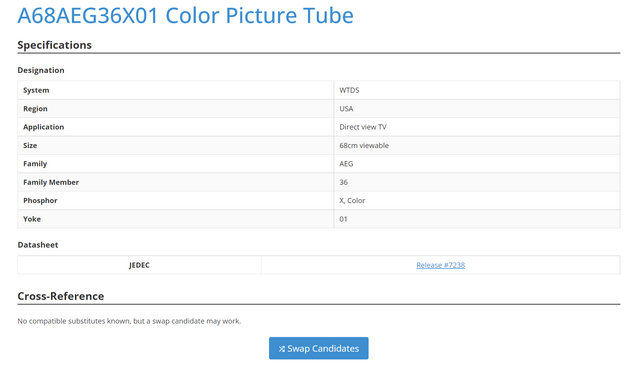Click the Family Member row label
640x369 pixels.
[51, 182]
